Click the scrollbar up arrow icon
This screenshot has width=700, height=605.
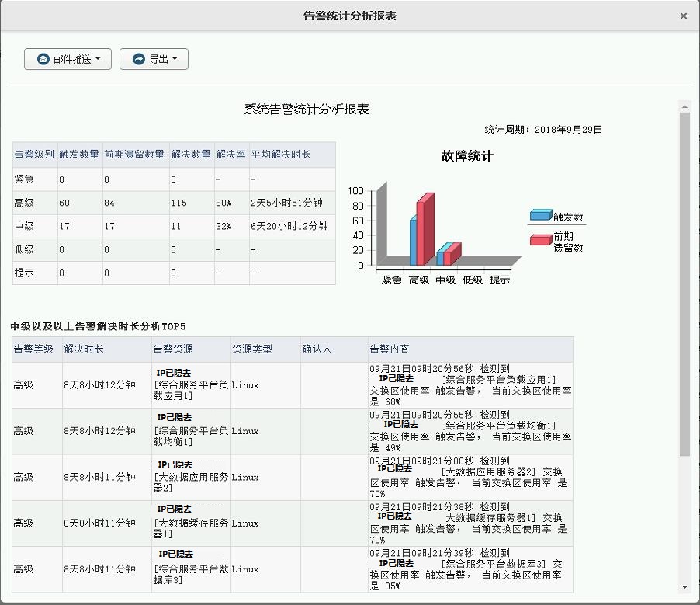point(684,108)
